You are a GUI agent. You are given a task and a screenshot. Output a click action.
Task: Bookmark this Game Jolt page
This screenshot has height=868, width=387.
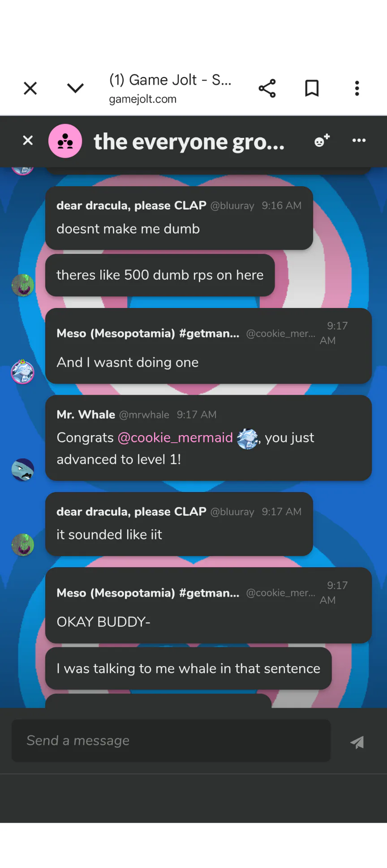312,88
